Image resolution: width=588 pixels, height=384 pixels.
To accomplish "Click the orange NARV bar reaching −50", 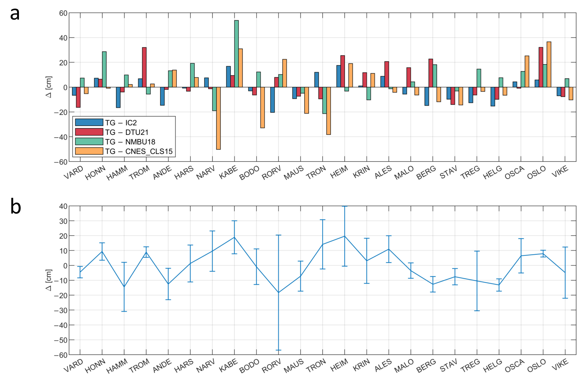I will (218, 118).
